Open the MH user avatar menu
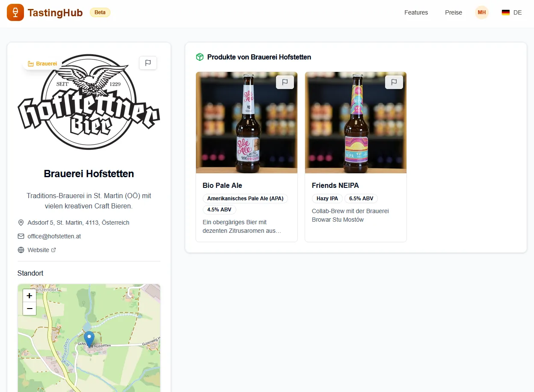 [482, 12]
